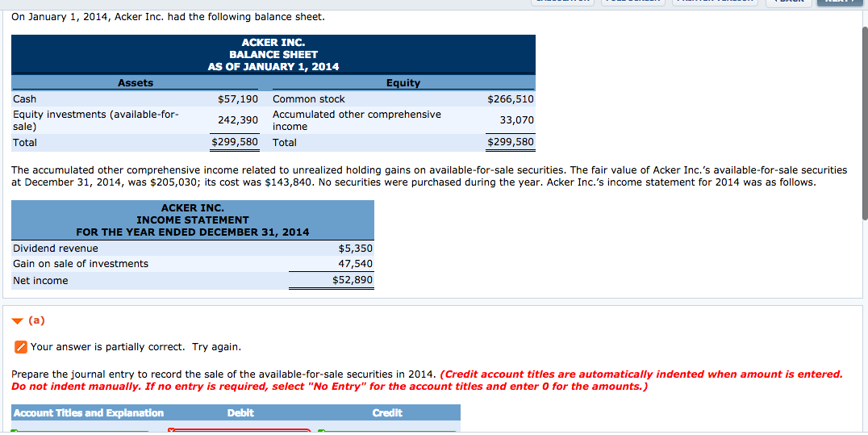Click the 'On January 1, 2014' intro sentence
This screenshot has width=868, height=435.
pyautogui.click(x=169, y=17)
